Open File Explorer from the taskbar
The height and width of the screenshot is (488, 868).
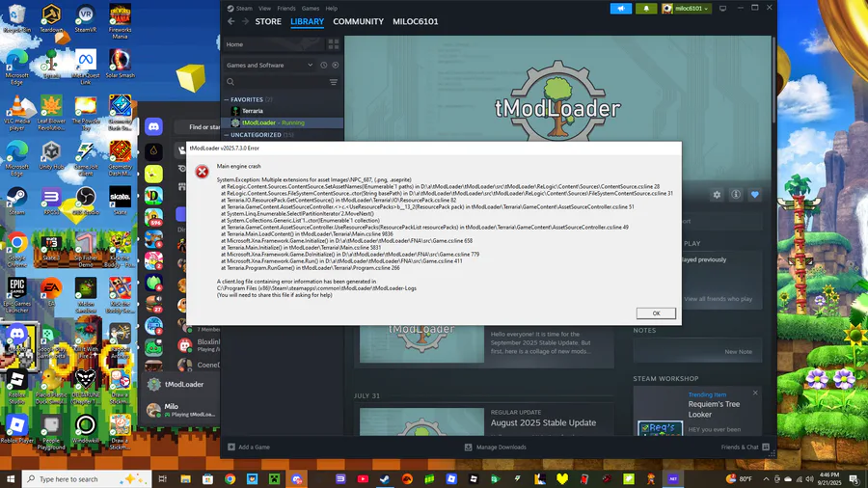tap(185, 479)
